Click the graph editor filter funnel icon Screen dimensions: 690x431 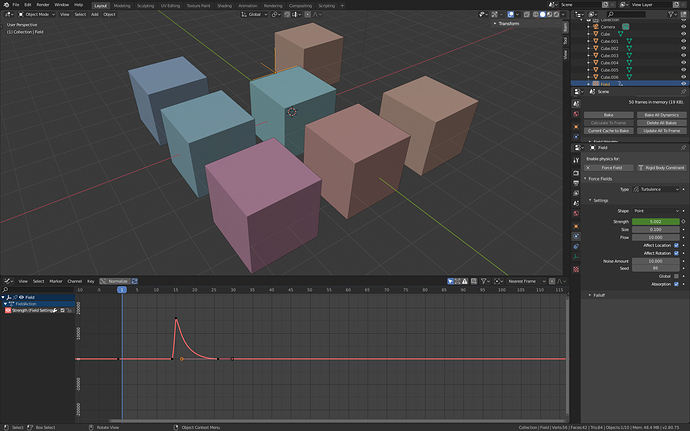pos(483,281)
